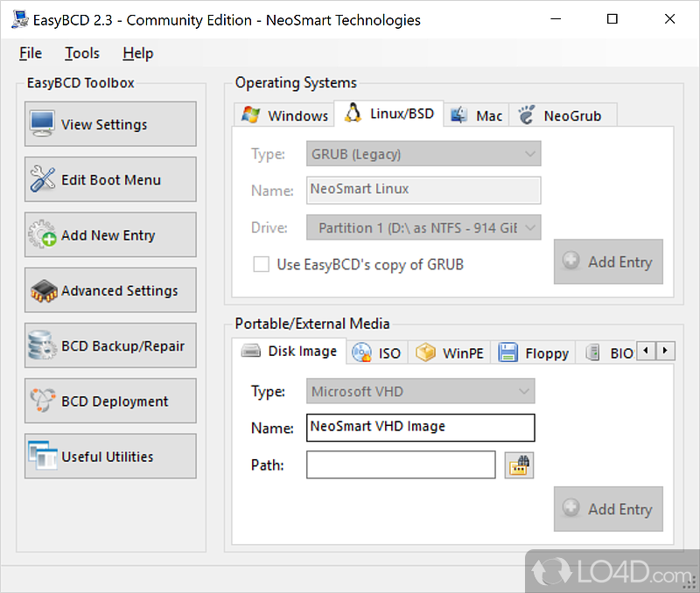
Task: Select Add New Entry in the toolbox
Action: 110,235
